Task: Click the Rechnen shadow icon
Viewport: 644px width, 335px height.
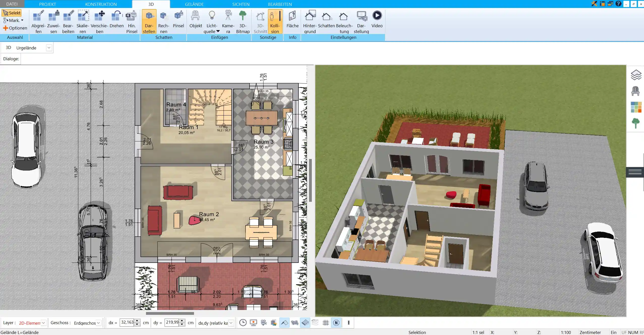Action: pos(164,22)
